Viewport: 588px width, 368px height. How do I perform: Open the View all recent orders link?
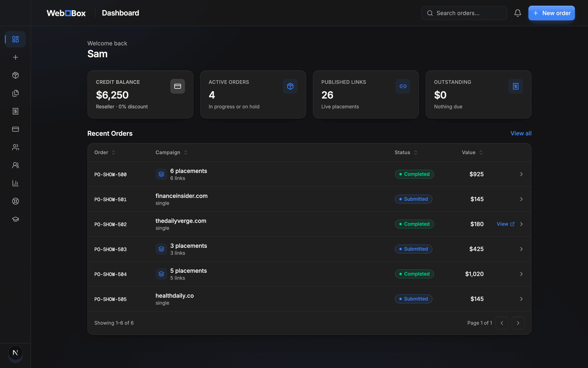pyautogui.click(x=521, y=133)
